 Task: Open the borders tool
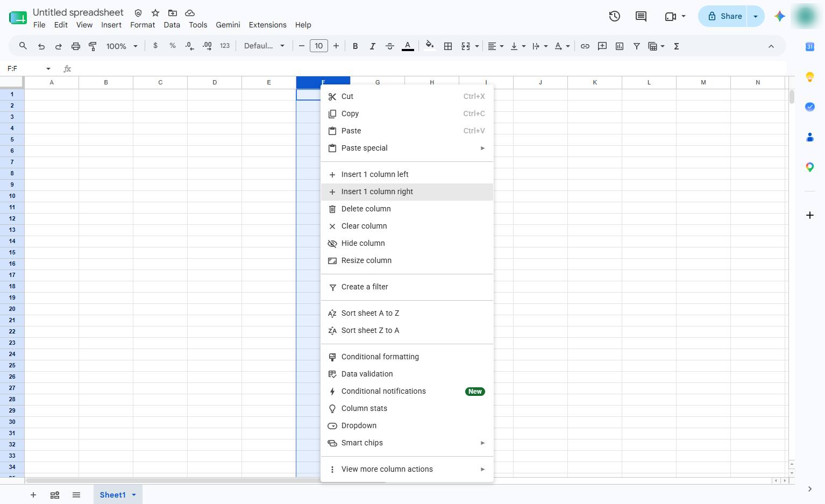(447, 46)
